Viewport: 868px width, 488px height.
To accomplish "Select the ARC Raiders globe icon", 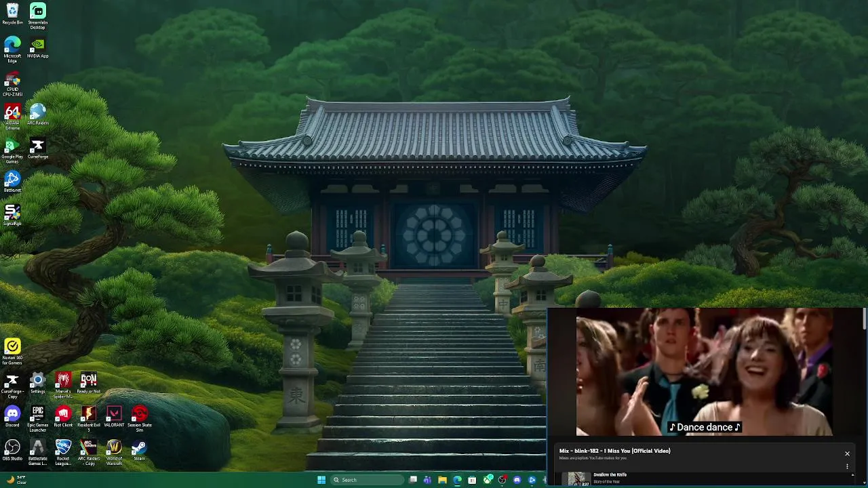I will 38,115.
